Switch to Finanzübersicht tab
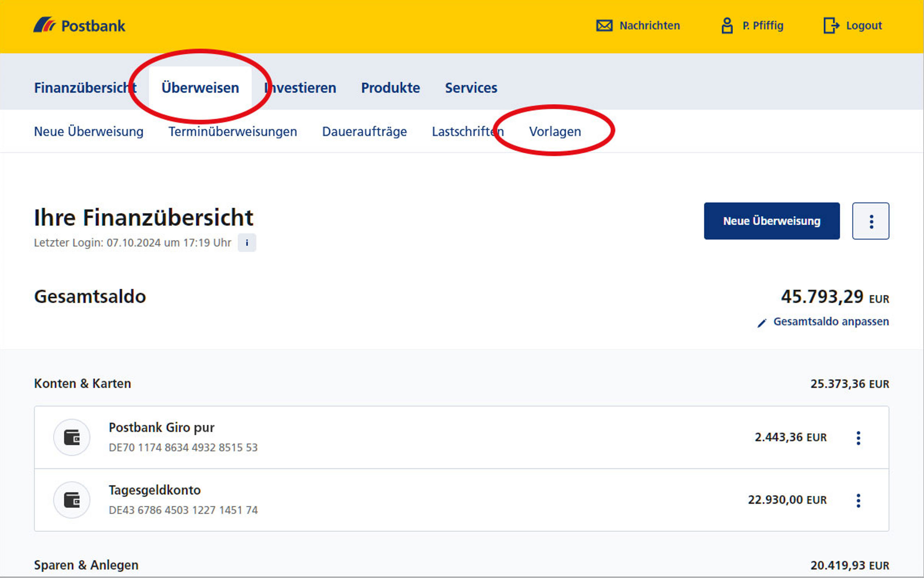This screenshot has height=578, width=924. (85, 88)
